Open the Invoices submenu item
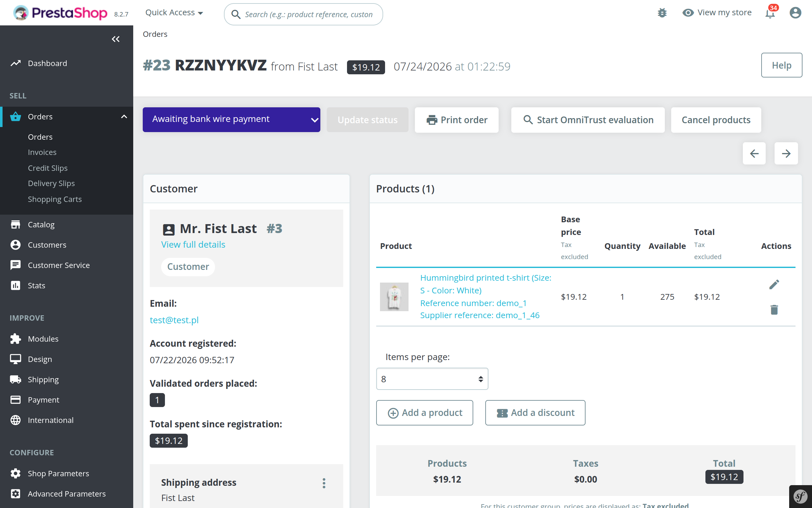Screen dimensions: 812x508 pyautogui.click(x=42, y=152)
